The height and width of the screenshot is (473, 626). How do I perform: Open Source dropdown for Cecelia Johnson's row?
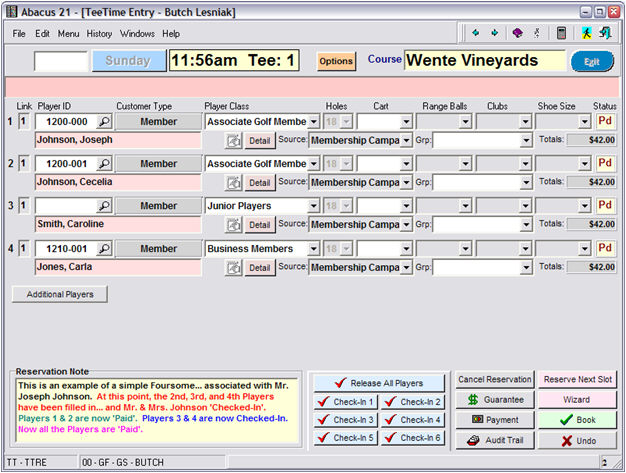[x=405, y=183]
